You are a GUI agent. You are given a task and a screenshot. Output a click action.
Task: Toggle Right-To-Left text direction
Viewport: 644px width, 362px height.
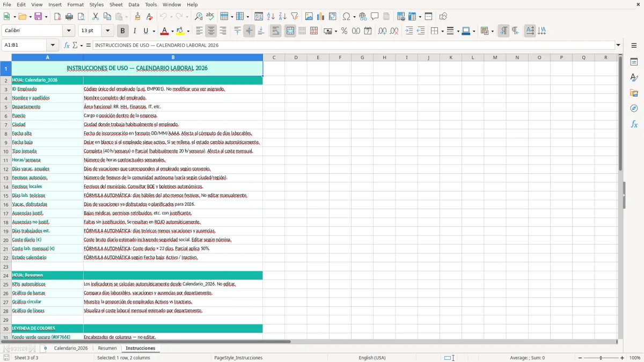click(x=515, y=31)
